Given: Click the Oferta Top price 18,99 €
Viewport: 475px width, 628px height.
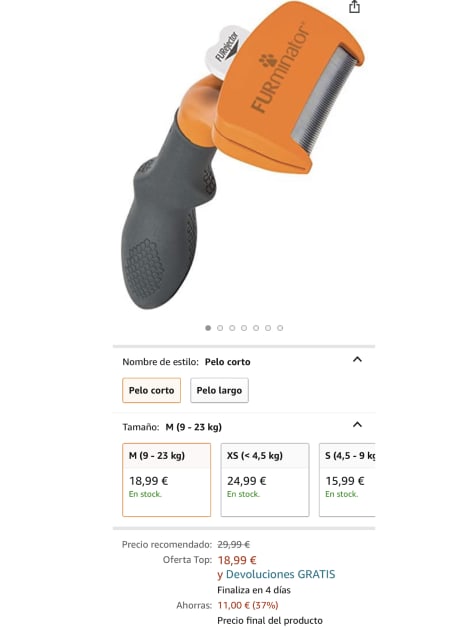Looking at the screenshot, I should [x=237, y=560].
